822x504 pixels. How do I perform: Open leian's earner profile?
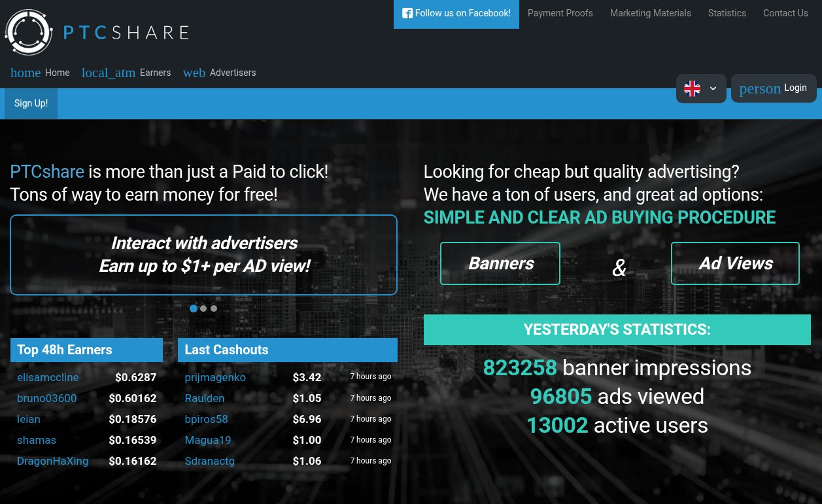point(29,419)
